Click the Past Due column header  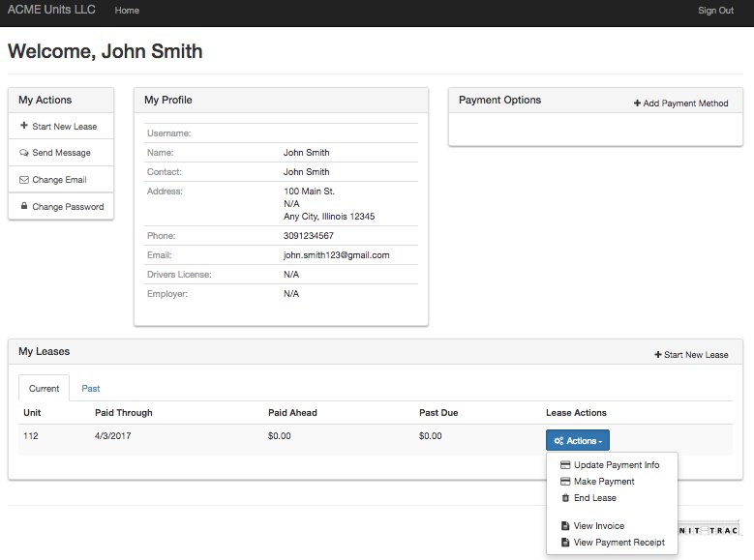(438, 412)
